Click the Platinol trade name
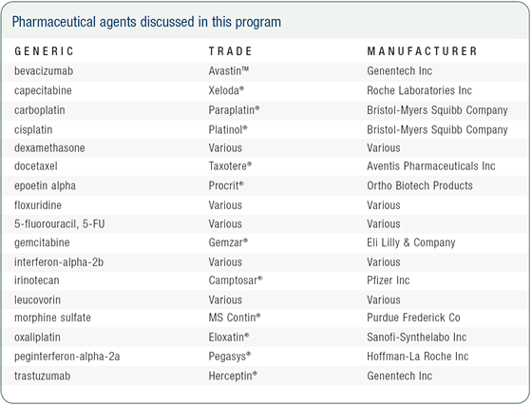 pos(228,129)
